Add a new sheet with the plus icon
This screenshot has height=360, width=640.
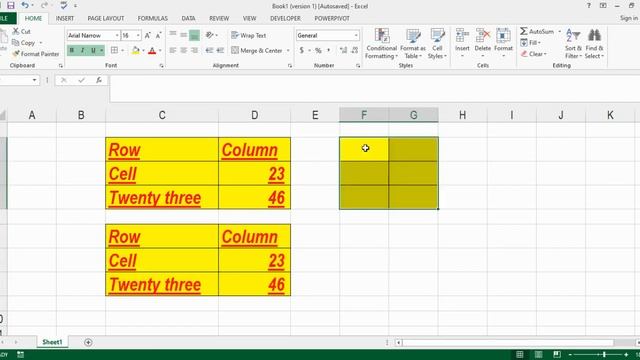click(88, 342)
